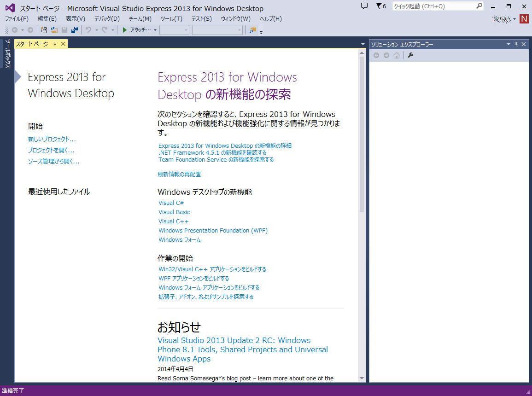Open the チーム(M) menu
The height and width of the screenshot is (396, 532).
tap(140, 18)
